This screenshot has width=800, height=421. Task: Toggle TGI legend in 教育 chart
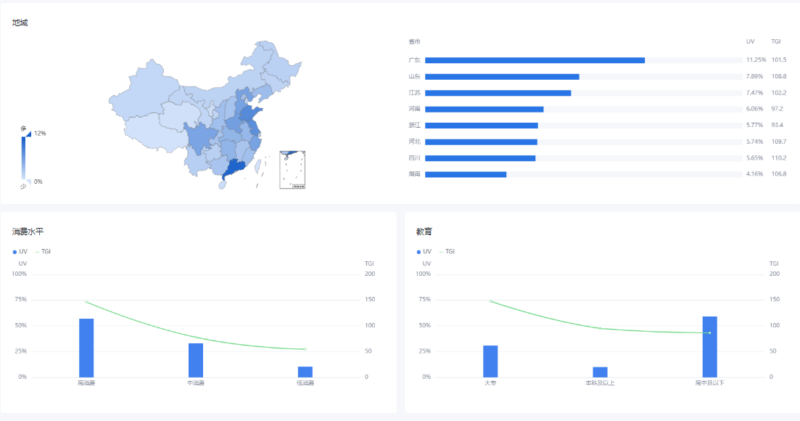click(x=447, y=252)
